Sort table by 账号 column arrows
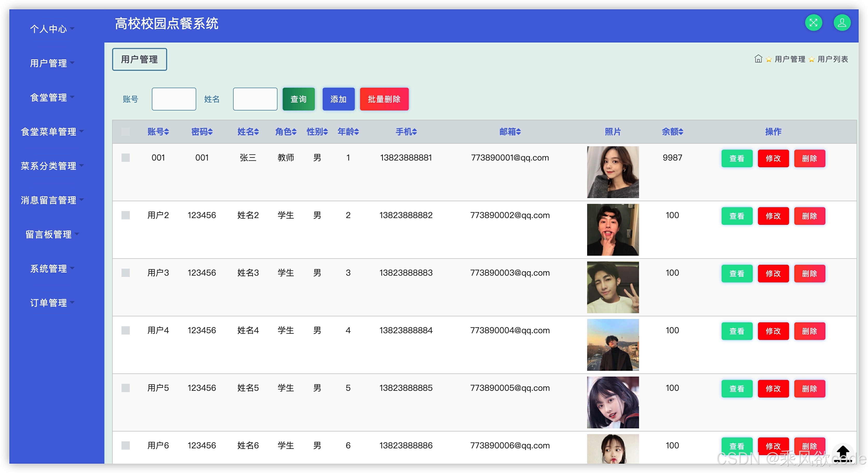Viewport: 868px width, 473px height. coord(166,132)
